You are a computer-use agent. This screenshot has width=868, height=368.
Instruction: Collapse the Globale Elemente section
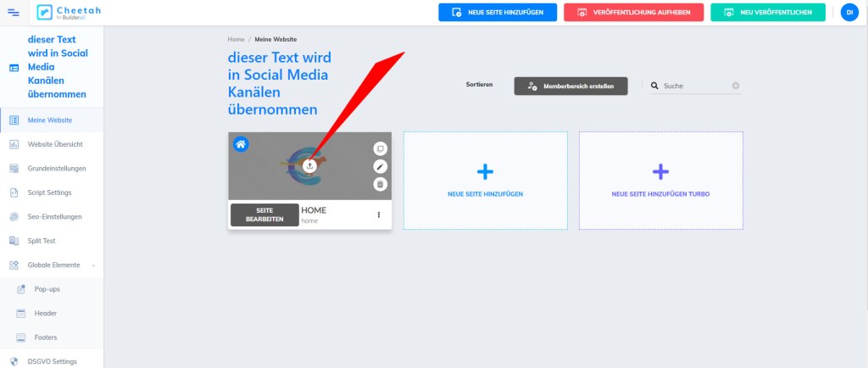click(93, 265)
